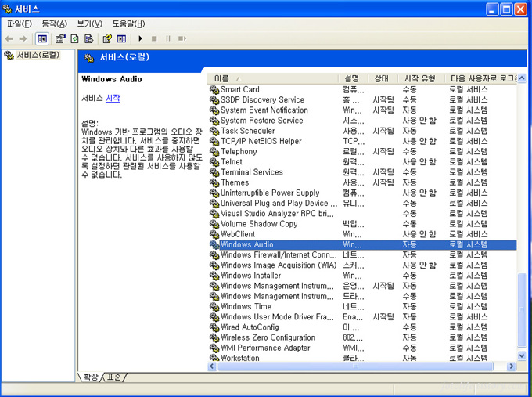Image resolution: width=532 pixels, height=397 pixels.
Task: Select Windows User Mode Driver Fra... row
Action: pyautogui.click(x=362, y=317)
